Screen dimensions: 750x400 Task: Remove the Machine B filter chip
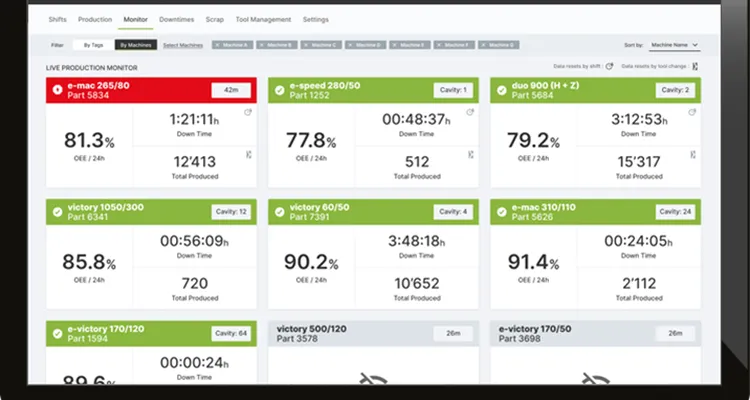pos(261,45)
